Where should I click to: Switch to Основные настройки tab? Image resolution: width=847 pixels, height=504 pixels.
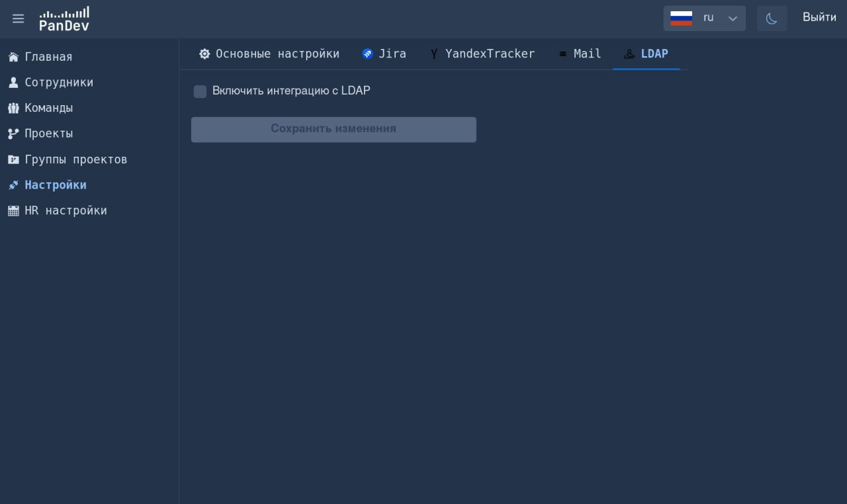coord(269,54)
